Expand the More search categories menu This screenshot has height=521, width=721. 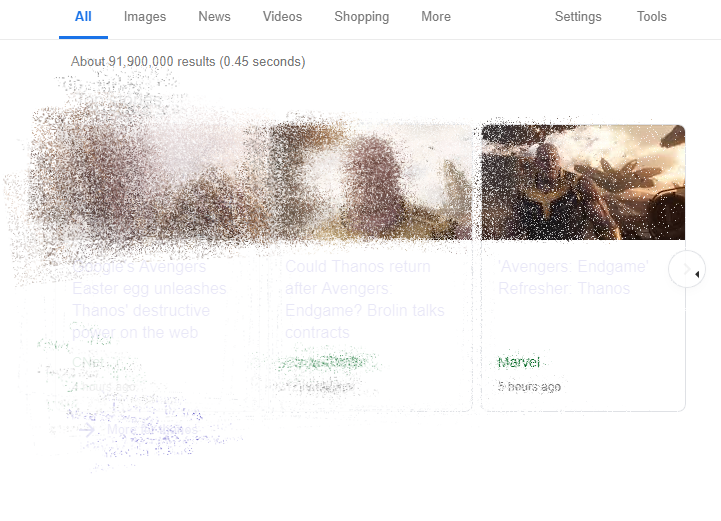click(436, 17)
